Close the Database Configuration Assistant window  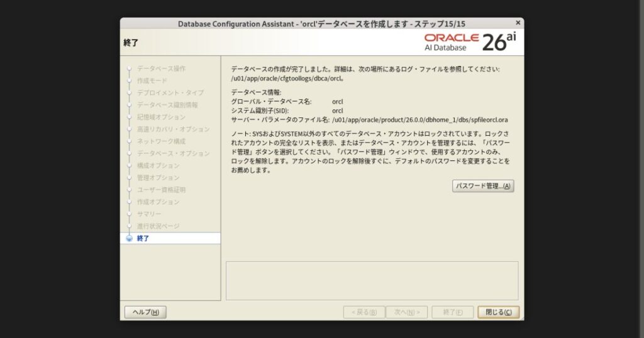coord(518,23)
